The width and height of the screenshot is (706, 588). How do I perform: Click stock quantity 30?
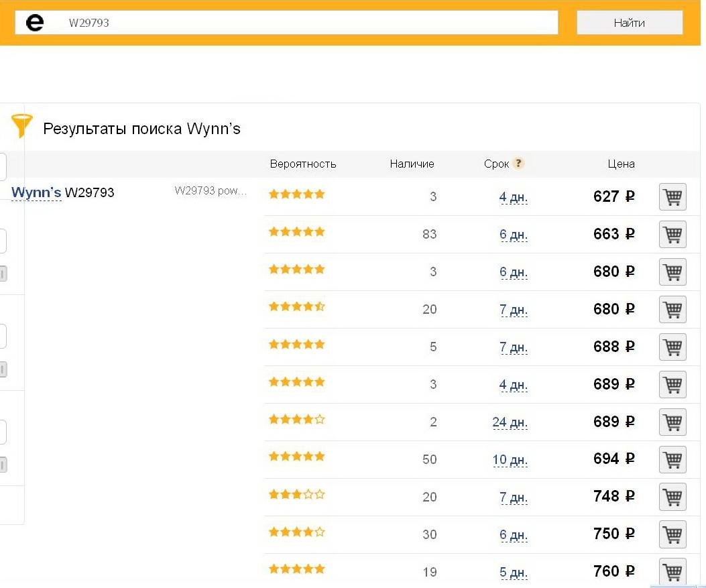tap(430, 534)
